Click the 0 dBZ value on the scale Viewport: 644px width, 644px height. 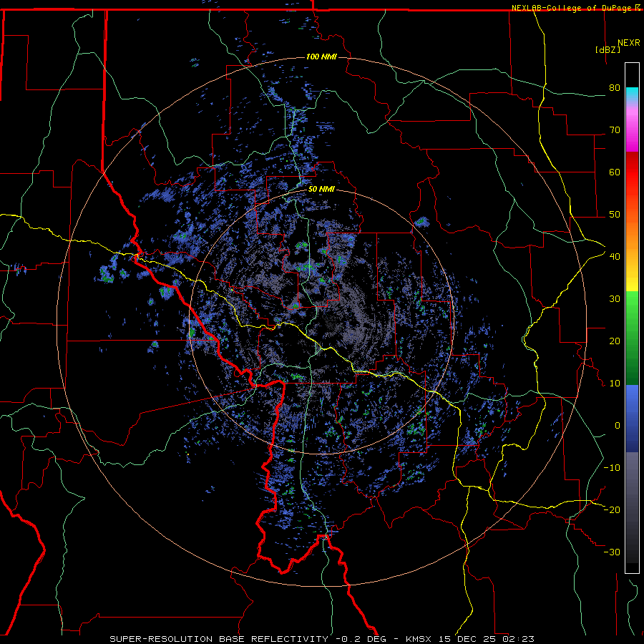tap(618, 426)
